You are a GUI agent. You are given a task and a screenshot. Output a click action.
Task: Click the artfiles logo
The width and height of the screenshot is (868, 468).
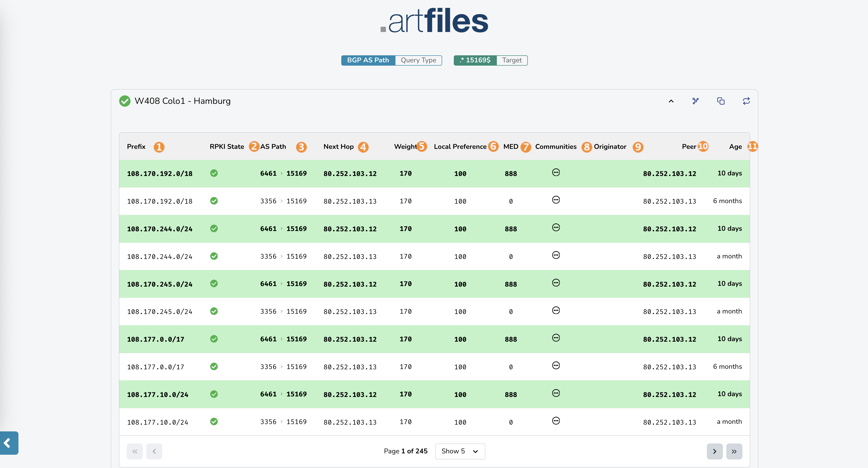[x=434, y=21]
